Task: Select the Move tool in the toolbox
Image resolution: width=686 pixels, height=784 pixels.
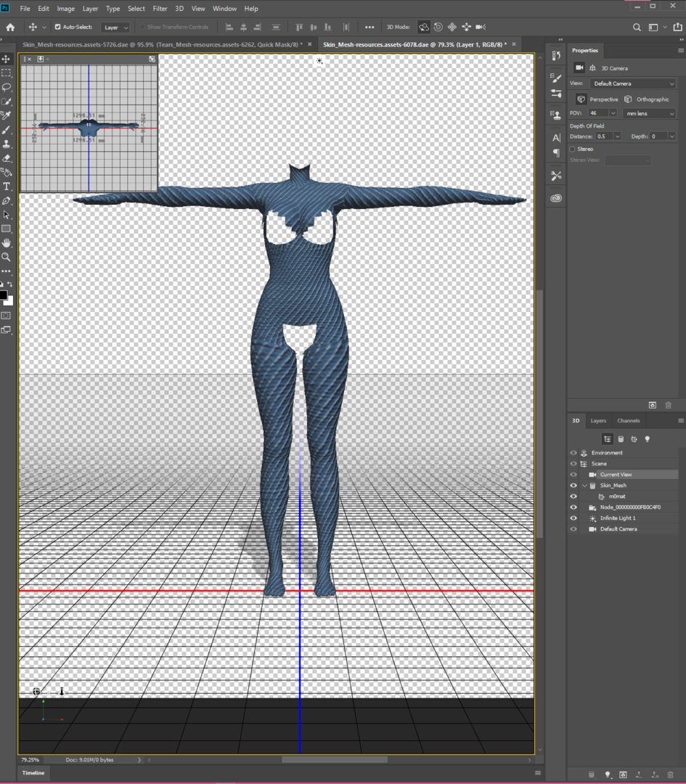Action: point(6,59)
